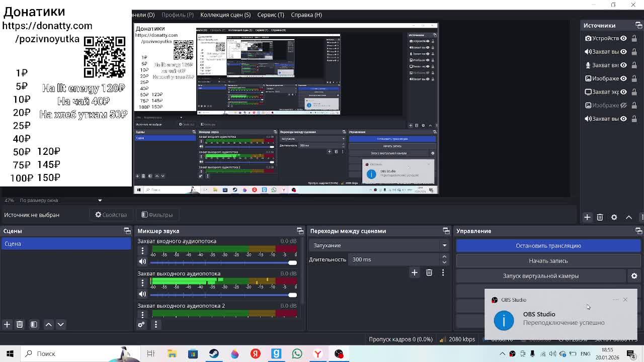Move scene up in the Сцены toolbar
The height and width of the screenshot is (362, 644).
click(x=49, y=325)
